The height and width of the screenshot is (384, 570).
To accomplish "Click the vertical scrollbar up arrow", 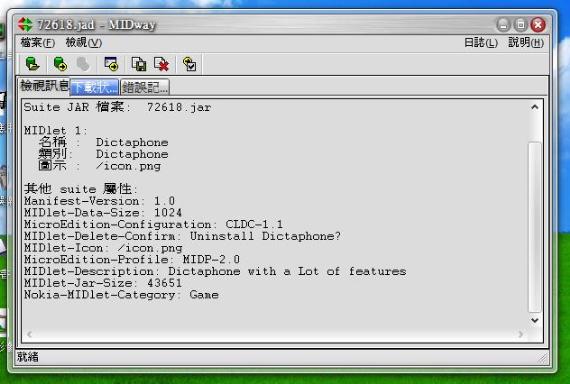I will tap(535, 107).
